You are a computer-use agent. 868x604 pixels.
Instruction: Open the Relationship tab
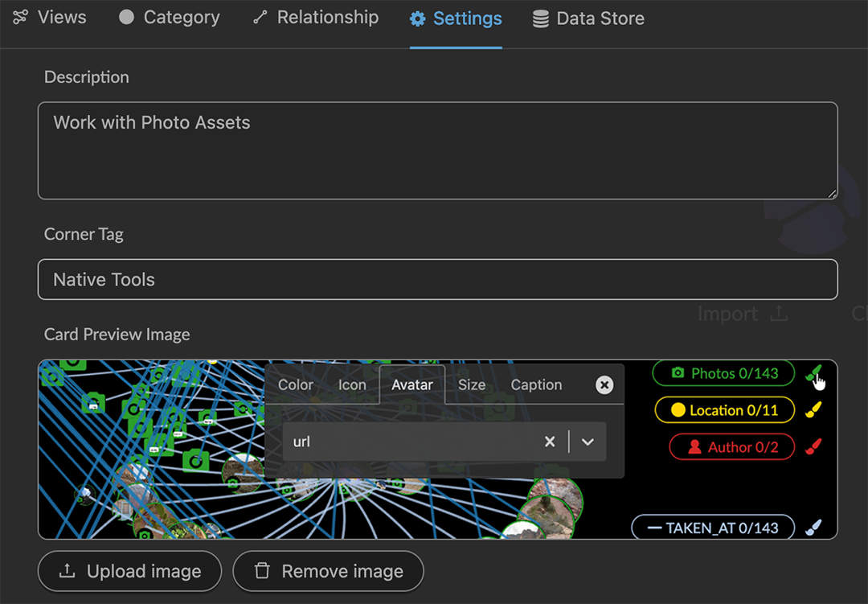[316, 18]
